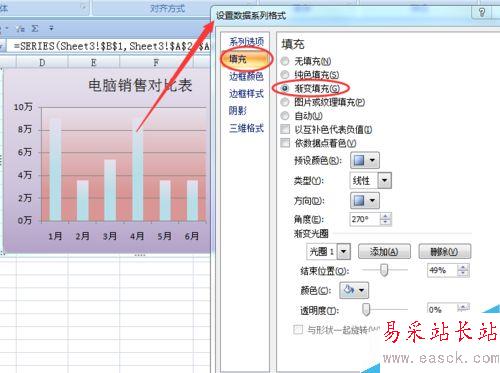The height and width of the screenshot is (373, 500).
Task: Click the 结束位置 slider handle
Action: [x=384, y=270]
